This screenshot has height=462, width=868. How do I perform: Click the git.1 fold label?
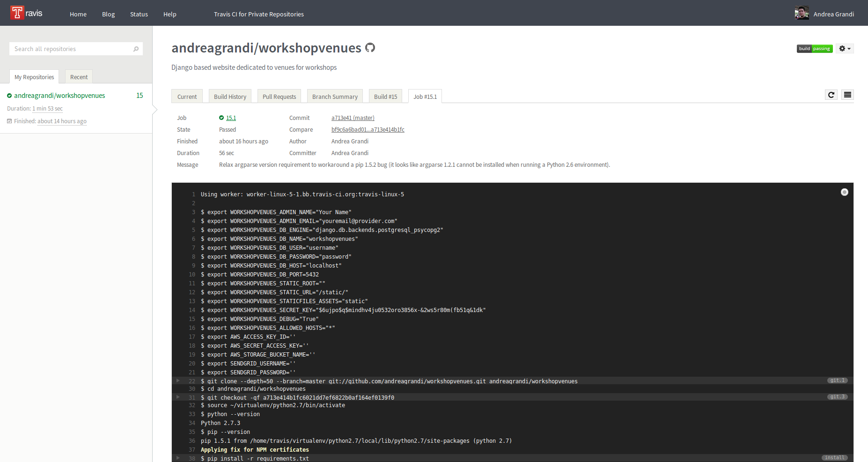coord(838,380)
